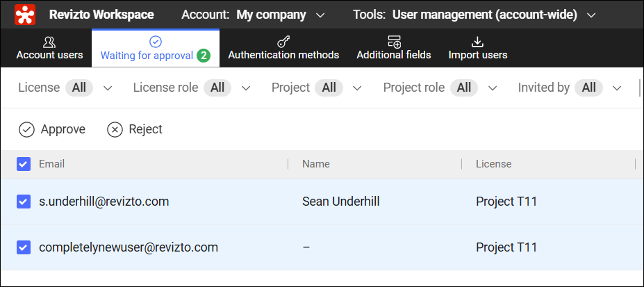Click the Sean Underhill name cell
644x287 pixels.
[341, 202]
